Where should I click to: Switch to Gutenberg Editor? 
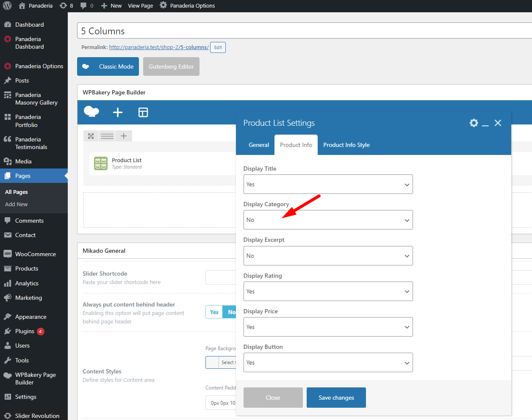point(171,66)
